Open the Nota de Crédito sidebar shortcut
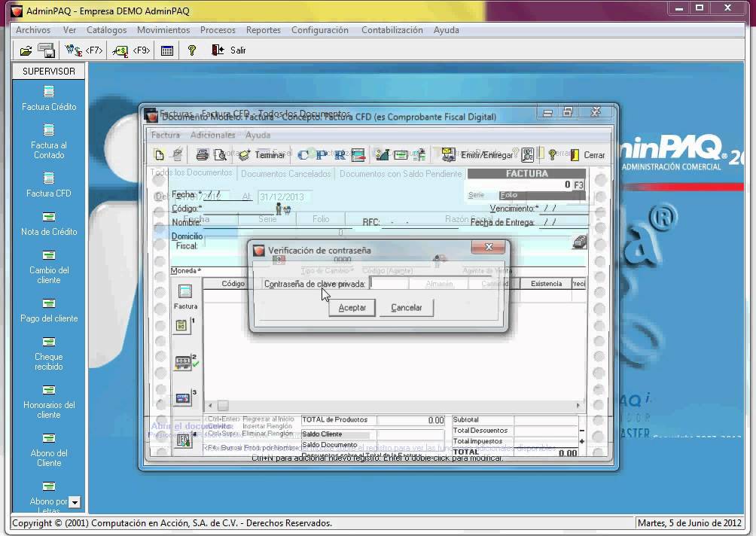The image size is (756, 536). point(49,224)
